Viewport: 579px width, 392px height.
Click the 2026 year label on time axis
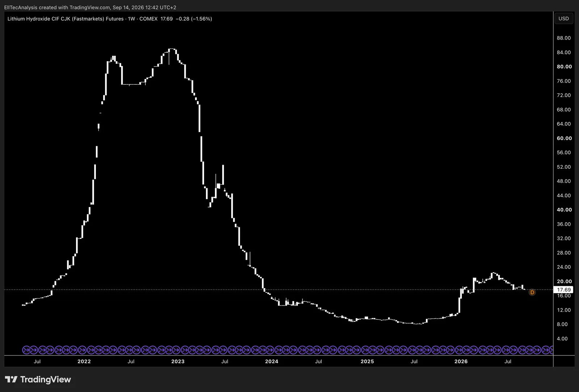(461, 361)
